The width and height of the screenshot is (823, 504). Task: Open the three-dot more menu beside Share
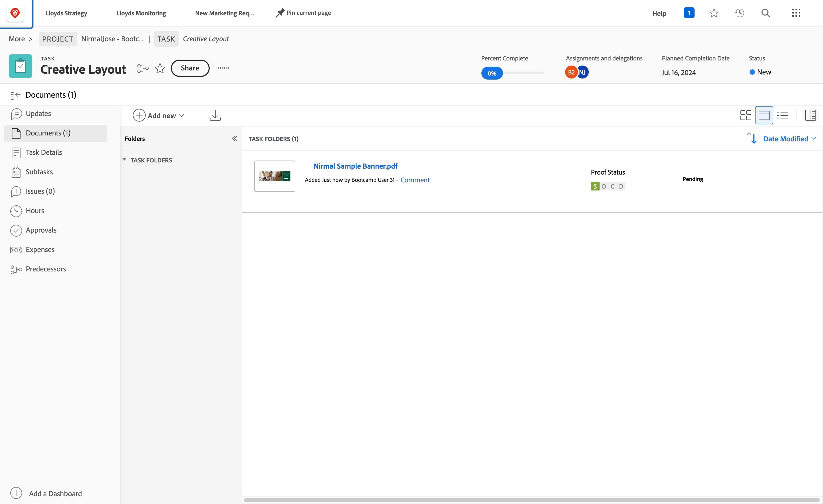(223, 68)
